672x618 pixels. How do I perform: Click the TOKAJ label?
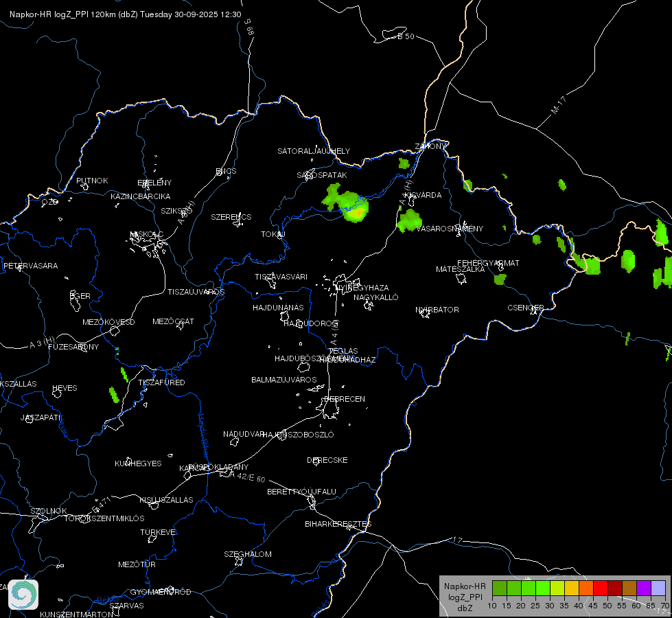coord(273,234)
